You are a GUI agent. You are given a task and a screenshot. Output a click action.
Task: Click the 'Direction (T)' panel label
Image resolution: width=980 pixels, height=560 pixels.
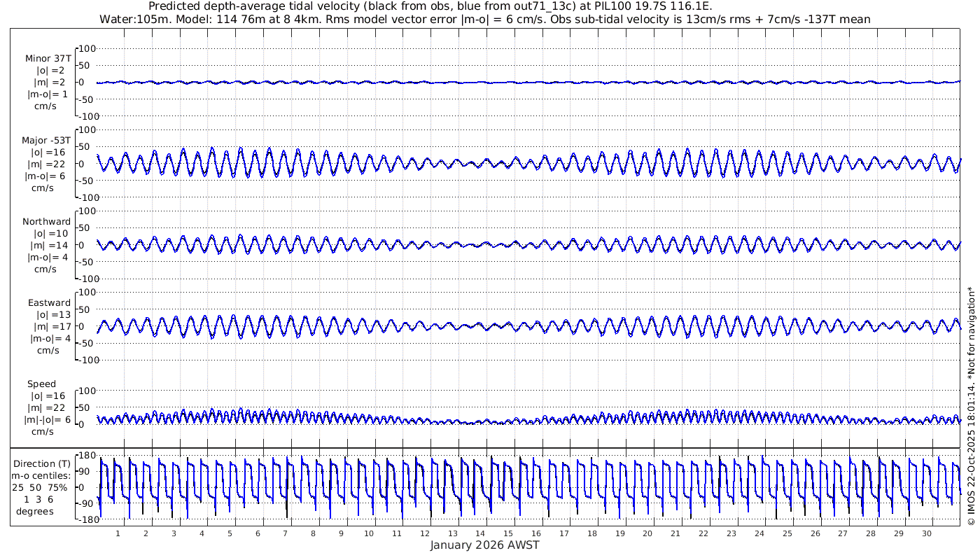pos(43,463)
